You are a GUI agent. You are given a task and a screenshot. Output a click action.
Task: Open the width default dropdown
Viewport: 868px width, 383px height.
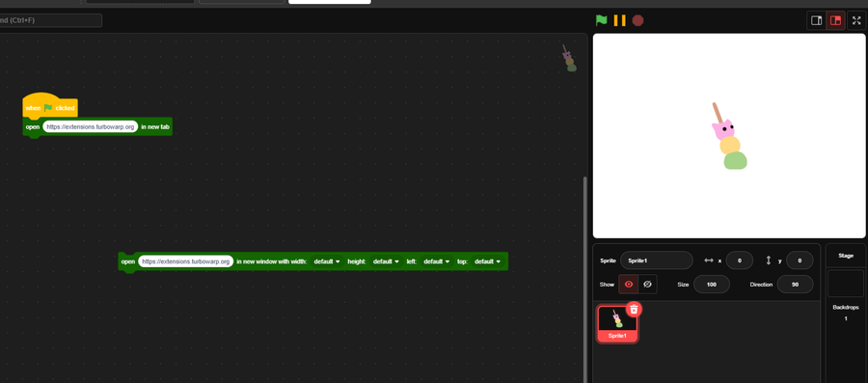coord(327,261)
